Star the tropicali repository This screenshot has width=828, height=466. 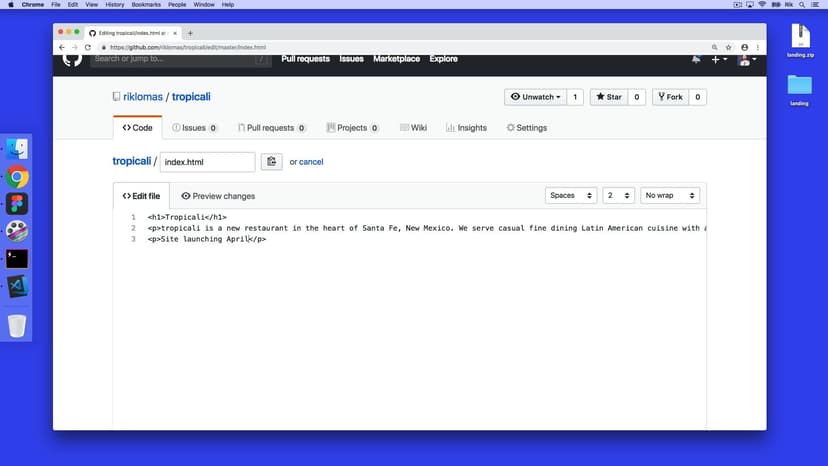point(608,97)
